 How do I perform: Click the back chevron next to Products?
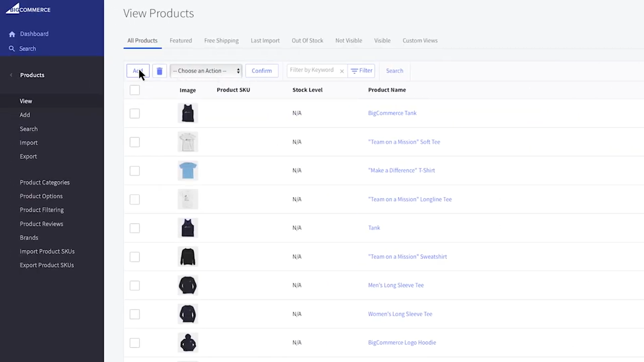pyautogui.click(x=11, y=74)
